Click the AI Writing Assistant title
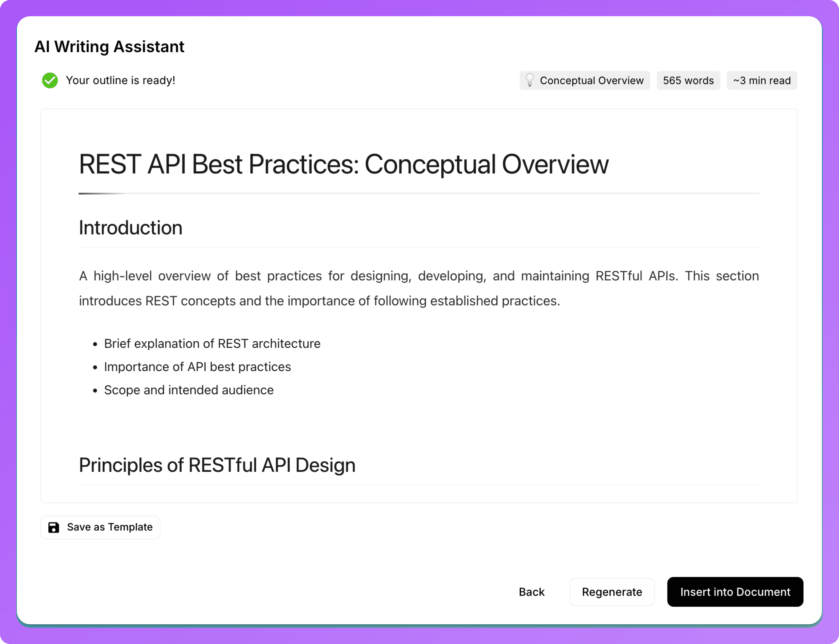Viewport: 839px width, 644px height. pyautogui.click(x=110, y=47)
